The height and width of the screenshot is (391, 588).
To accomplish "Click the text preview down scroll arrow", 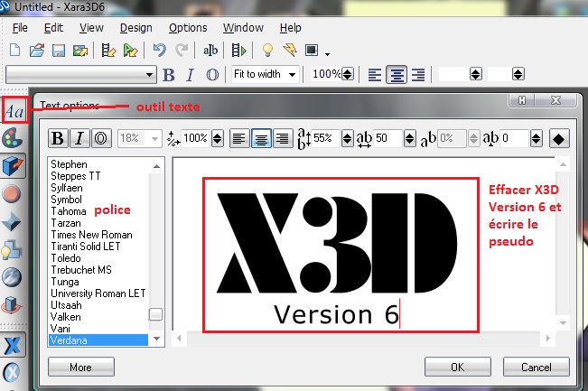I will pyautogui.click(x=563, y=323).
